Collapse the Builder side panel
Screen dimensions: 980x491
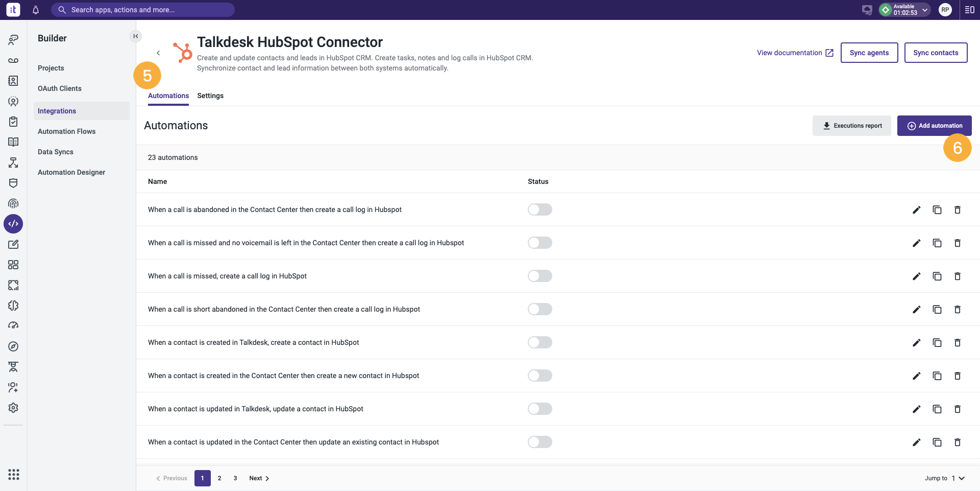(136, 36)
